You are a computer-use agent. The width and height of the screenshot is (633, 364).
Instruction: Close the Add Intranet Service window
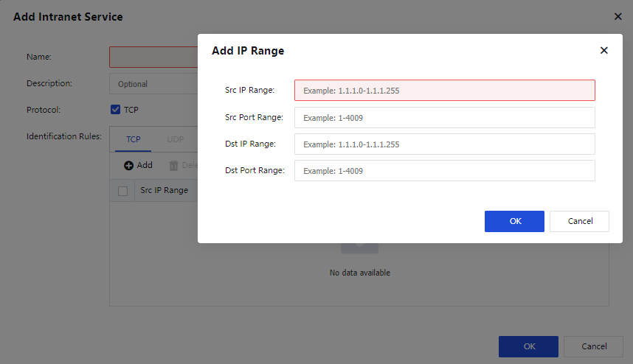pos(618,16)
